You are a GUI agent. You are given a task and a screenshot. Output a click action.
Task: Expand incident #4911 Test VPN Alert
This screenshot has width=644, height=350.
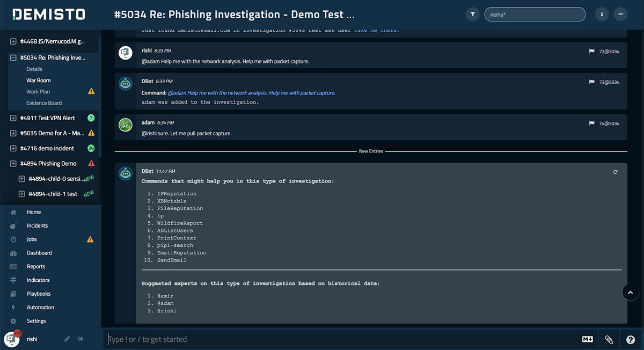(13, 118)
